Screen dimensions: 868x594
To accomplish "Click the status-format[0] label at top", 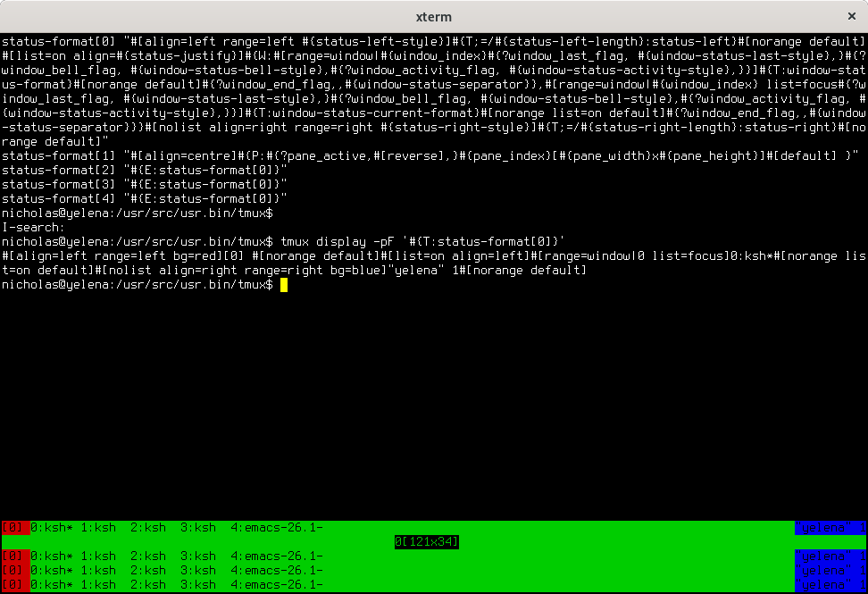I will [59, 41].
